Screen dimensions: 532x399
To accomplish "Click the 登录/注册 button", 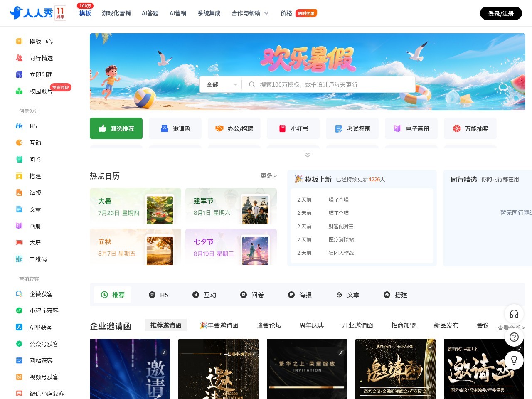I will click(501, 13).
